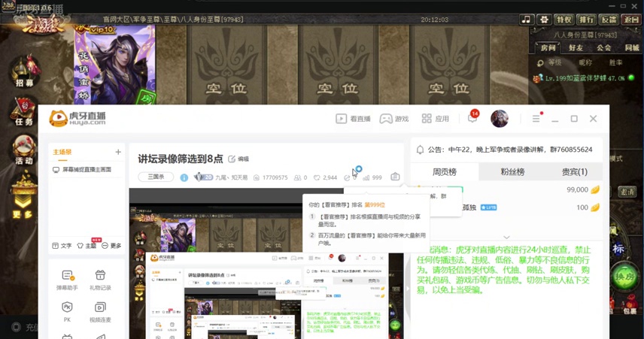Open 视频连麦 video co-streaming

pos(100,311)
